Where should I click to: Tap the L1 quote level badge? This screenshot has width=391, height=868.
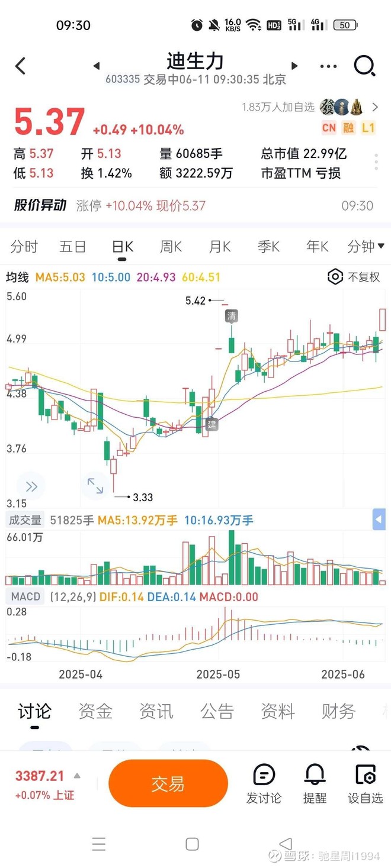point(368,127)
